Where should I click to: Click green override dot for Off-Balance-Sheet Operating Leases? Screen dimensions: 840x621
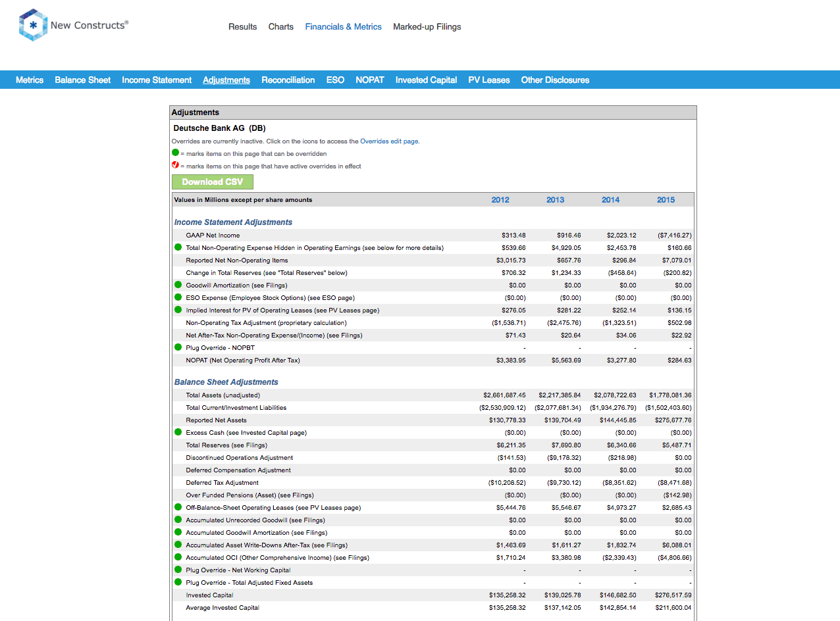(x=178, y=507)
